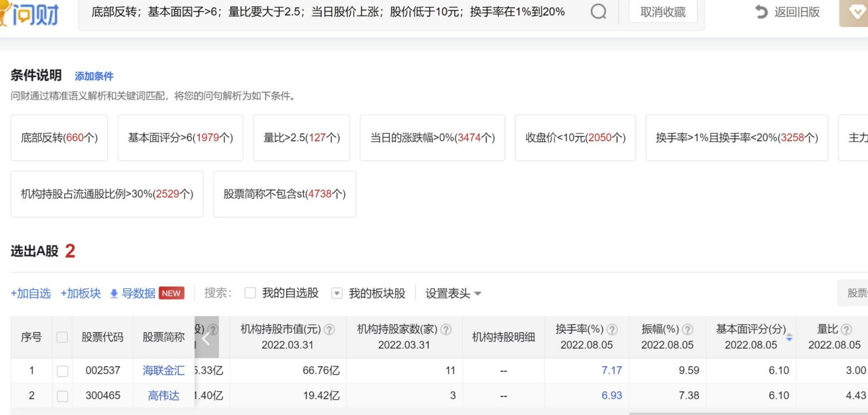868x415 pixels.
Task: Check the select-all checkbox in table header
Action: click(x=62, y=337)
